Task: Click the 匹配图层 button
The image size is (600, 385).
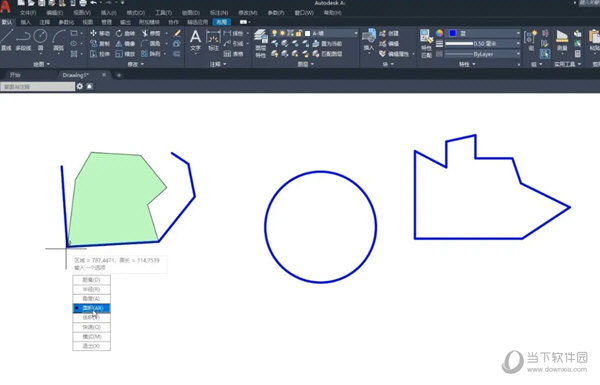Action: 327,54
